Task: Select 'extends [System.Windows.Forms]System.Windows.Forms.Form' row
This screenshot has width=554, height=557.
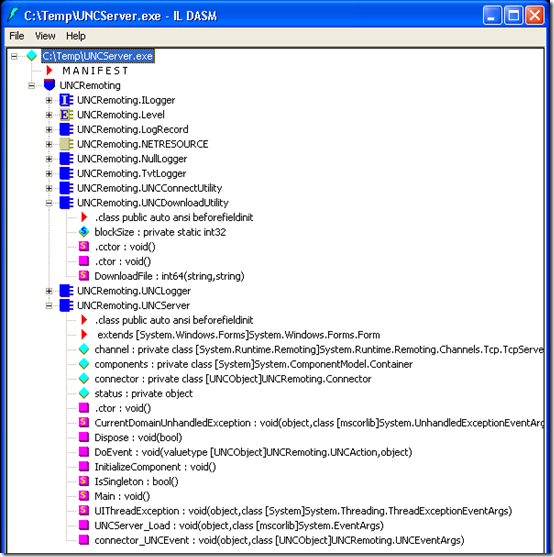Action: click(x=239, y=335)
